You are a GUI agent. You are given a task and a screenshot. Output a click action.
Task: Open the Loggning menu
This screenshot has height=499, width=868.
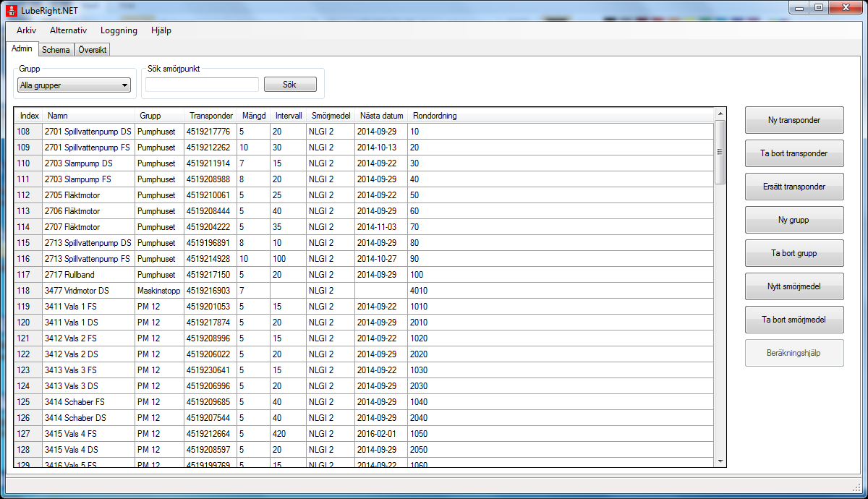click(119, 30)
